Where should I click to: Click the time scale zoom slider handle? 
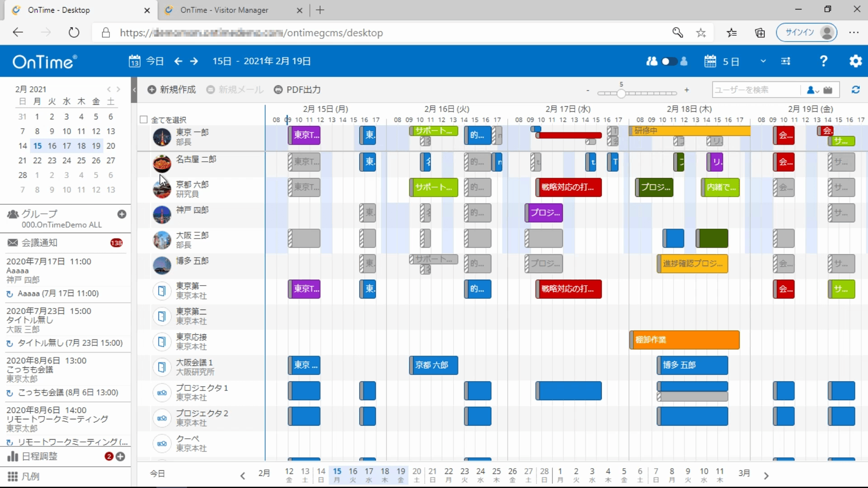click(x=621, y=93)
